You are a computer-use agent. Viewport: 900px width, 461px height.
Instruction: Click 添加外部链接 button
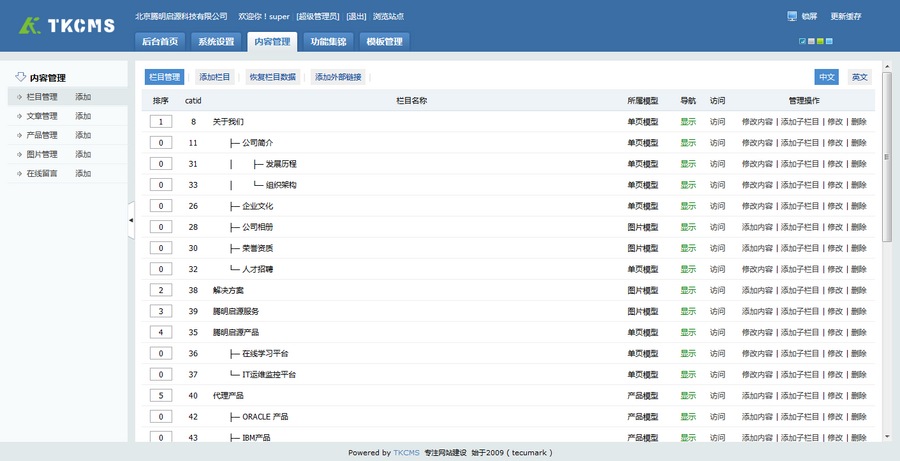[x=338, y=77]
